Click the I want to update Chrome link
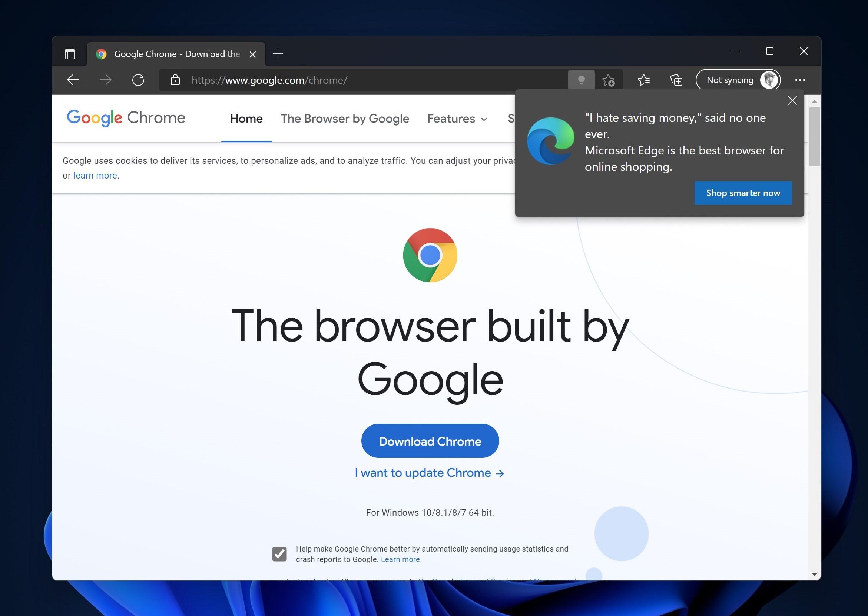Screen dimensions: 868x616 430,473
